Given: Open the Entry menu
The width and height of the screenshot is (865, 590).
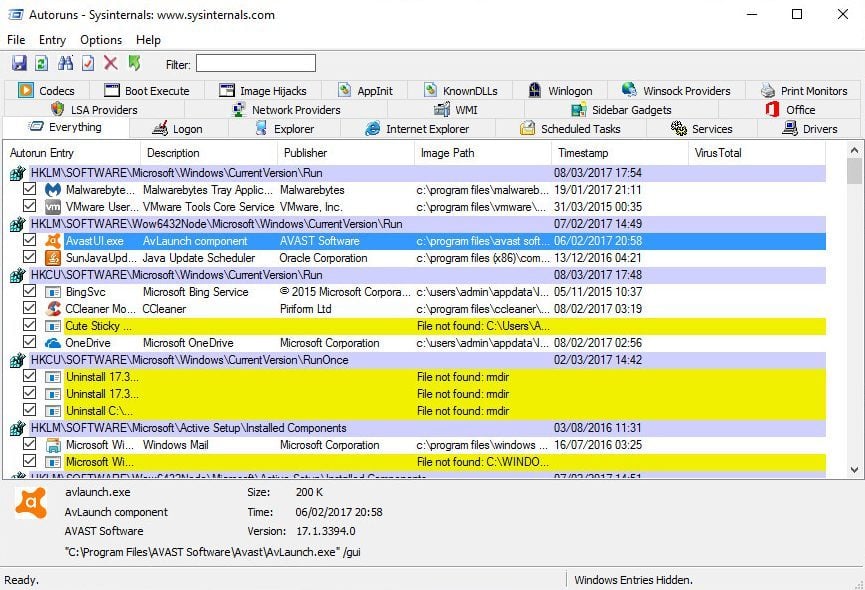Looking at the screenshot, I should coord(52,40).
